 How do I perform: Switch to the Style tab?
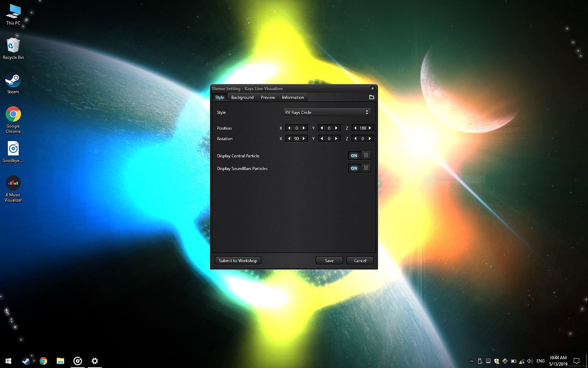(x=219, y=97)
